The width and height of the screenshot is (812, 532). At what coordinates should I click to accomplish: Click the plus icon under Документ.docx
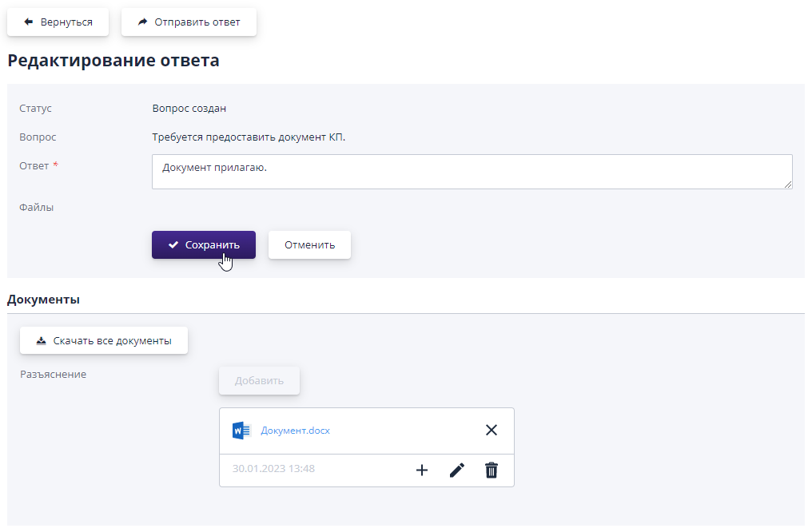click(422, 470)
